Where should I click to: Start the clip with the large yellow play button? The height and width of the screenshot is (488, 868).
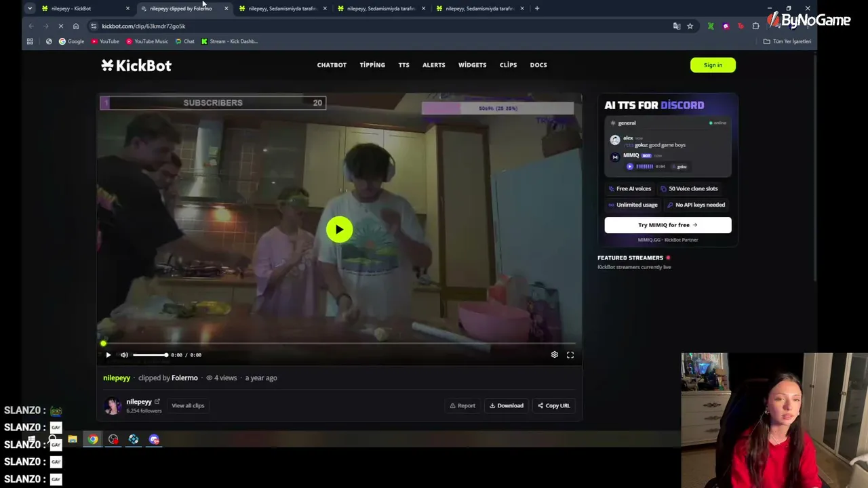pos(339,229)
